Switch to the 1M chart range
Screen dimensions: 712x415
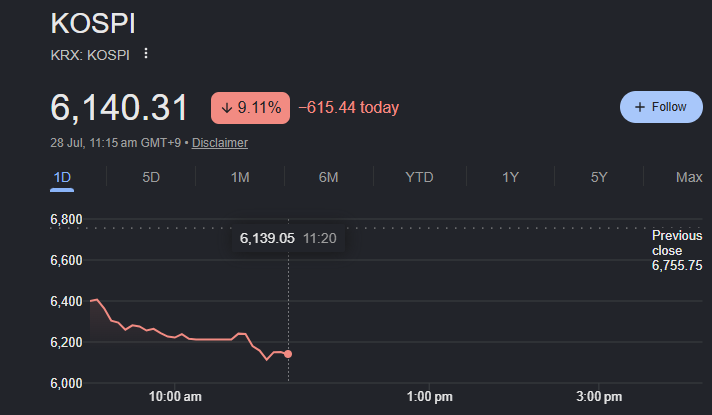240,177
